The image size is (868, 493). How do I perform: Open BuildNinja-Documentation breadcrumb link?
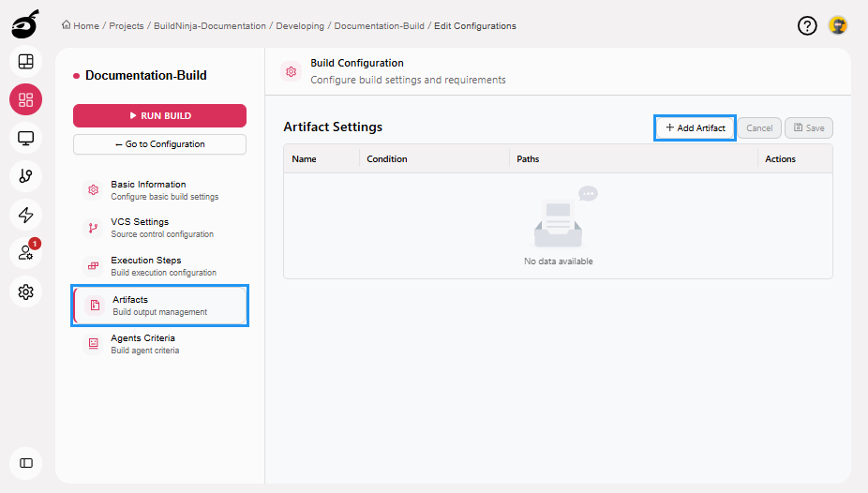(210, 26)
